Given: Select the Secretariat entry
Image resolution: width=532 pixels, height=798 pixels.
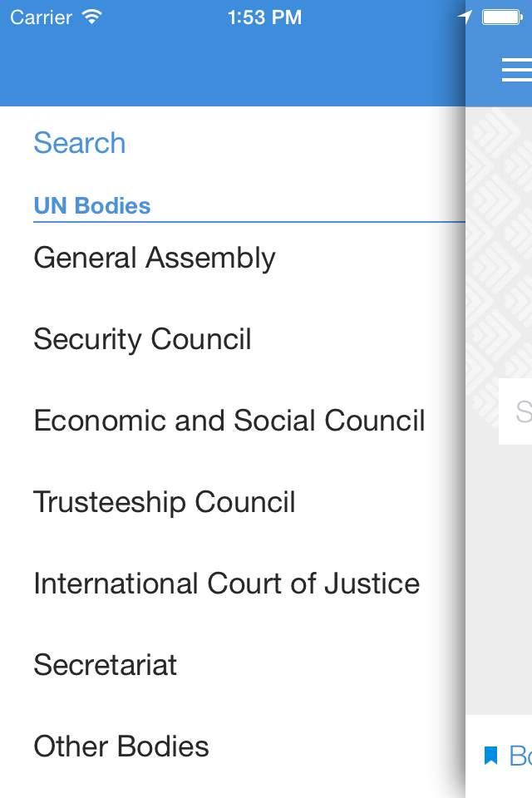Looking at the screenshot, I should click(x=106, y=665).
